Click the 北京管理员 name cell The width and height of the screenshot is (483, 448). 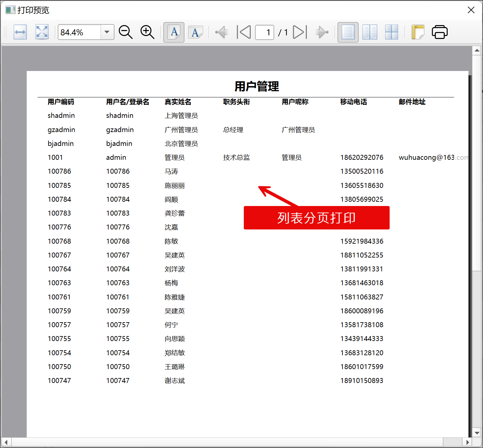tap(181, 144)
